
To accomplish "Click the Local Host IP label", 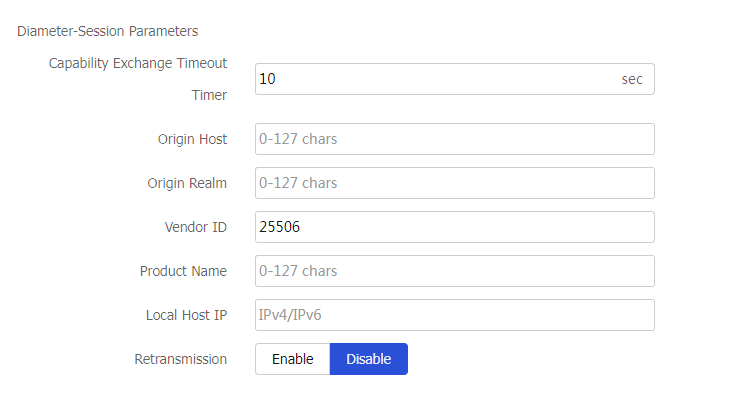I will pos(186,315).
